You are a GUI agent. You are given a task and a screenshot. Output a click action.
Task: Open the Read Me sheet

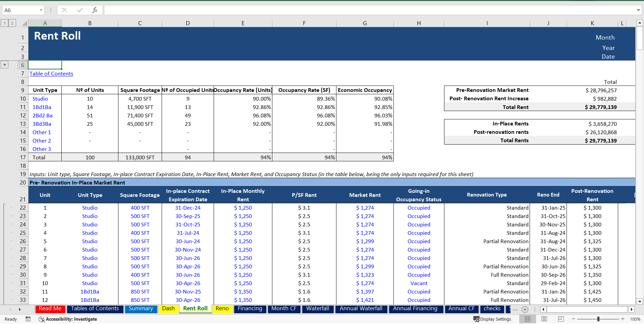[x=50, y=309]
